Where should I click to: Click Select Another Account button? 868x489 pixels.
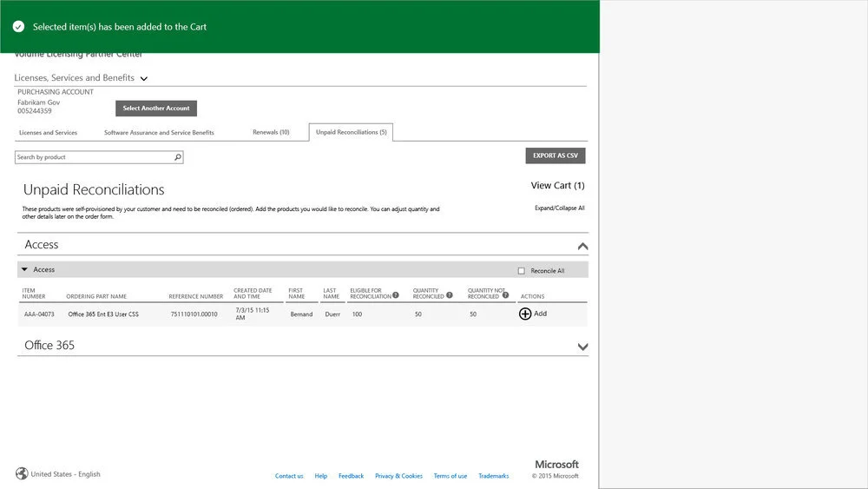pos(156,109)
